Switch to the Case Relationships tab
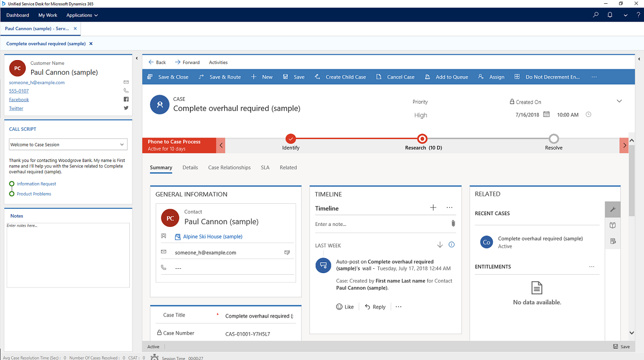Image resolution: width=644 pixels, height=360 pixels. tap(229, 167)
